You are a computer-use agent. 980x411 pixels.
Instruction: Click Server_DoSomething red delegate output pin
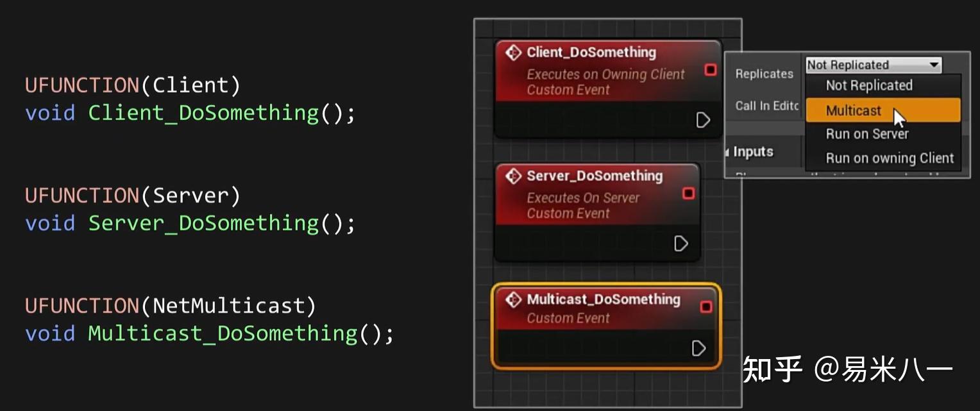688,193
